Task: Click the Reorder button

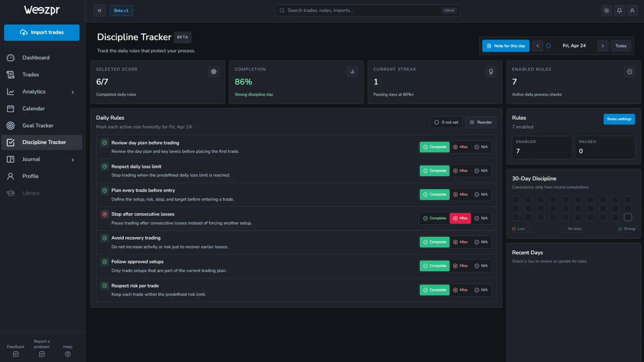Action: pyautogui.click(x=481, y=122)
